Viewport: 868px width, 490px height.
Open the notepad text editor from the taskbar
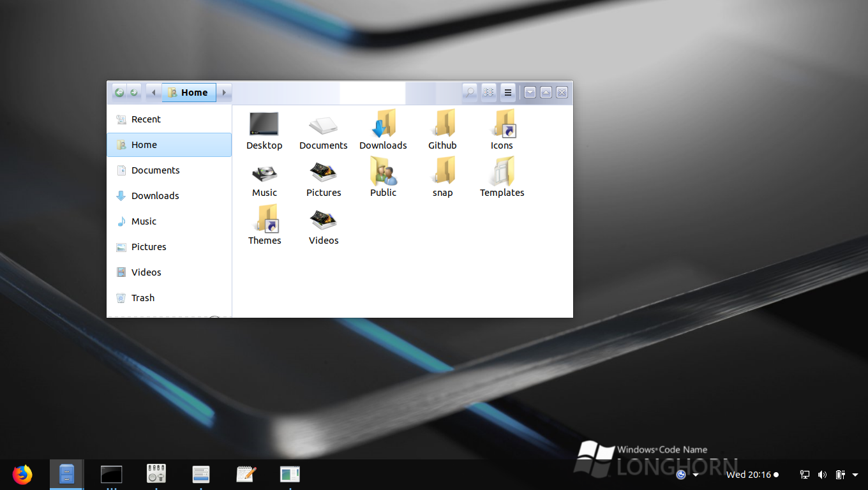(x=246, y=473)
